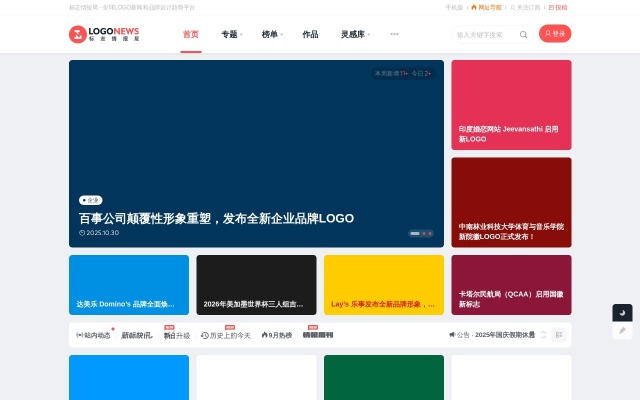The image size is (640, 400).
Task: Click the search magnifier icon
Action: [x=523, y=34]
